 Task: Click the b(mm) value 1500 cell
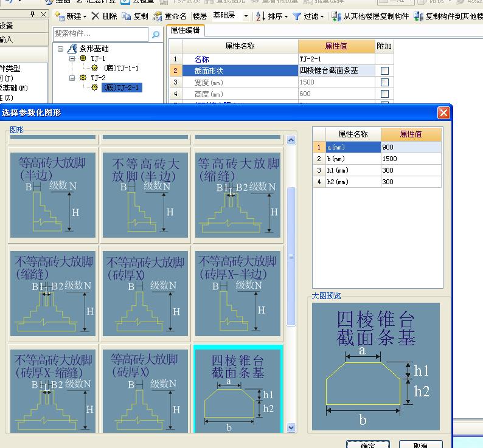tap(411, 159)
